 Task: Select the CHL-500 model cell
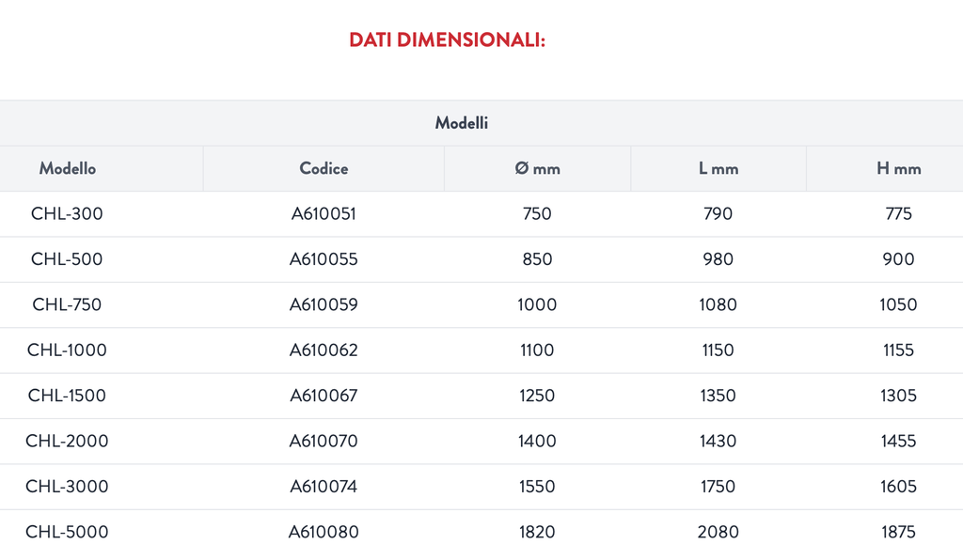point(67,258)
